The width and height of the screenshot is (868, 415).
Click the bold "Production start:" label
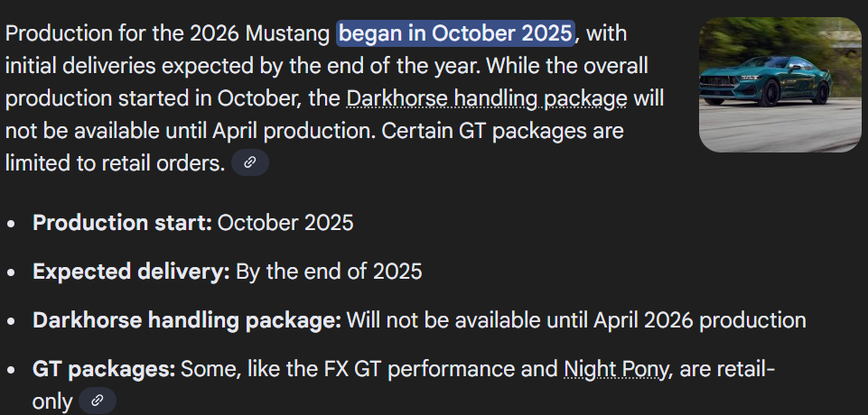[x=122, y=223]
